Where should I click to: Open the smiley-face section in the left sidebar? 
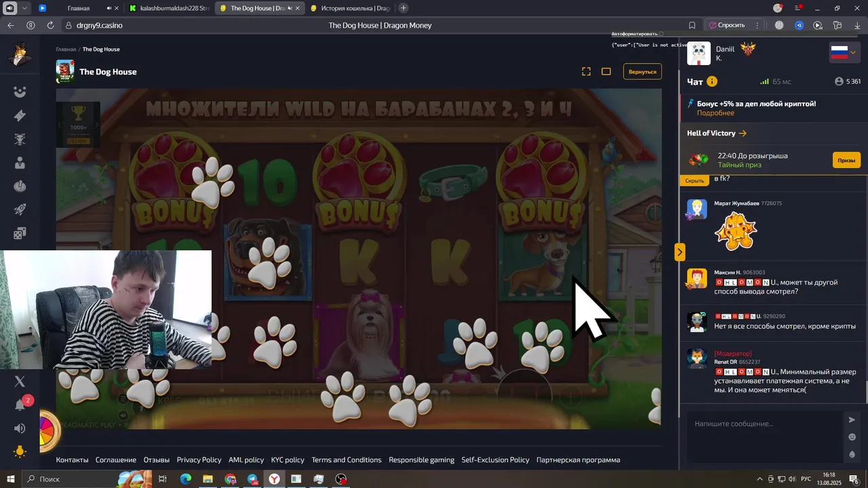pyautogui.click(x=20, y=92)
